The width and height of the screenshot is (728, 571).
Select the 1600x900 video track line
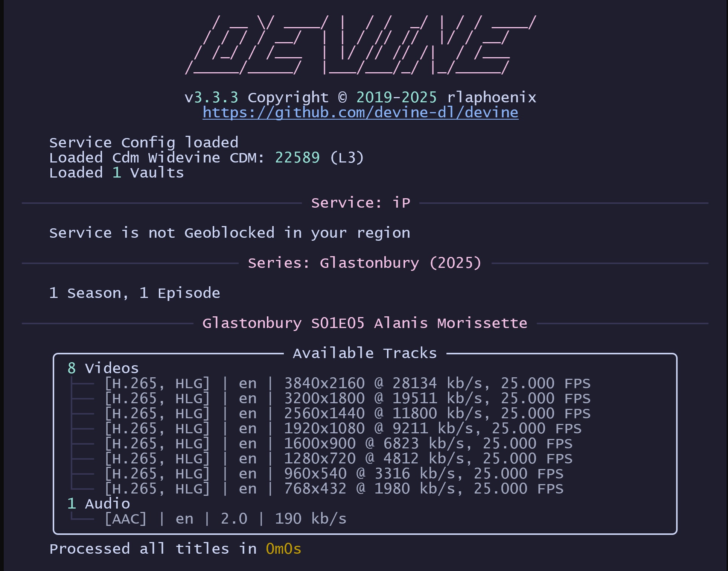(338, 443)
